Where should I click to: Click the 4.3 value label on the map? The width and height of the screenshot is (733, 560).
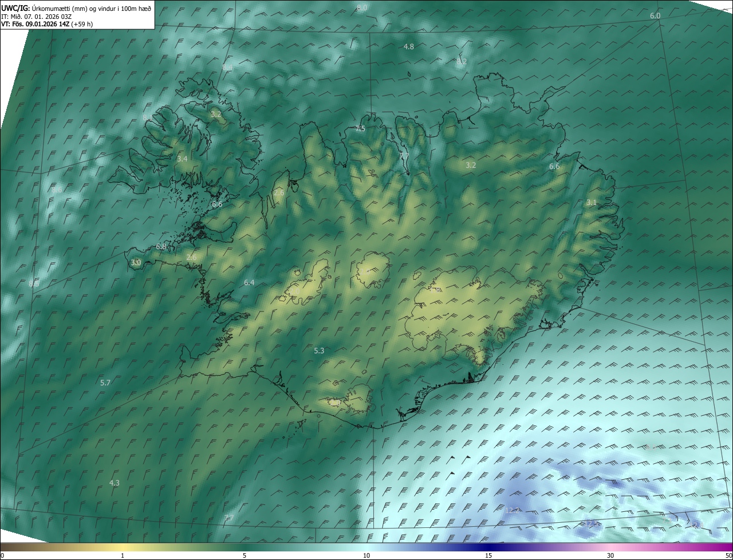(x=115, y=483)
